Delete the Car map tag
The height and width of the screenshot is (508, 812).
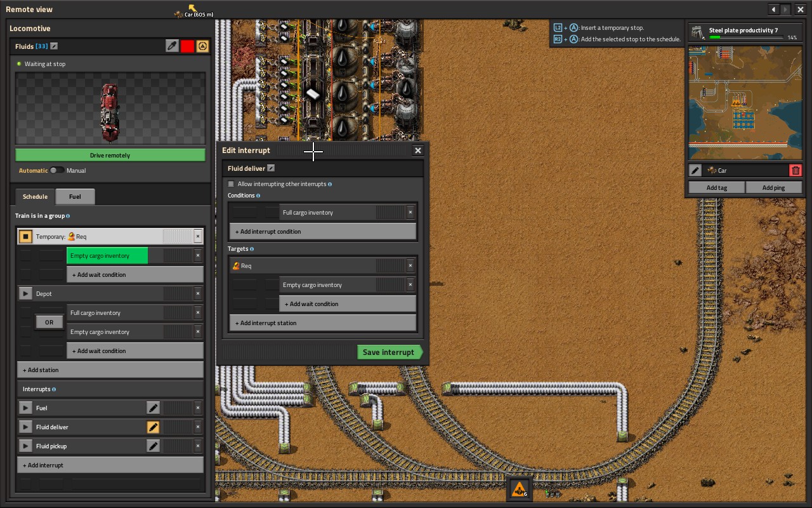tap(796, 170)
